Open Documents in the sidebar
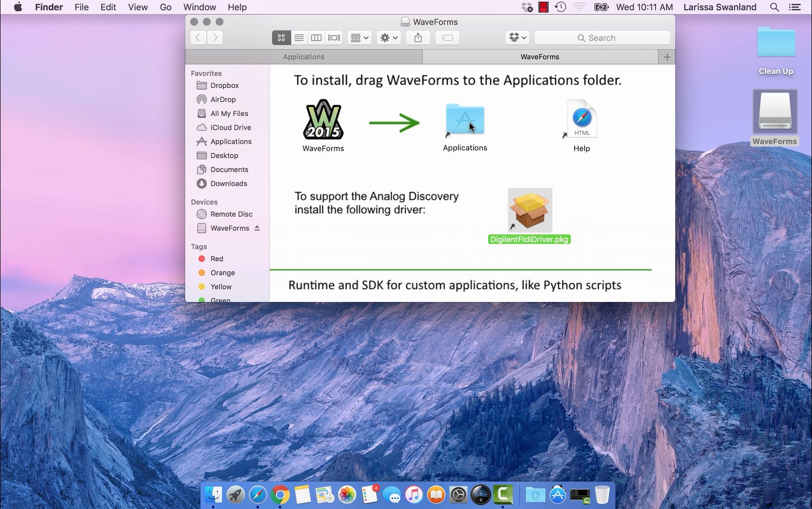 click(x=229, y=169)
